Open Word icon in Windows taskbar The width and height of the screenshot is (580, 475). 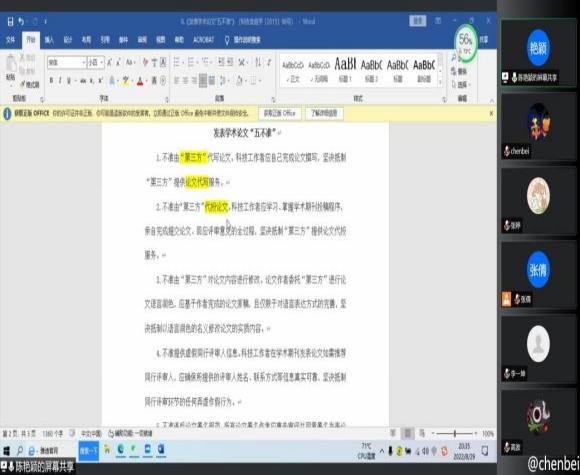(161, 449)
